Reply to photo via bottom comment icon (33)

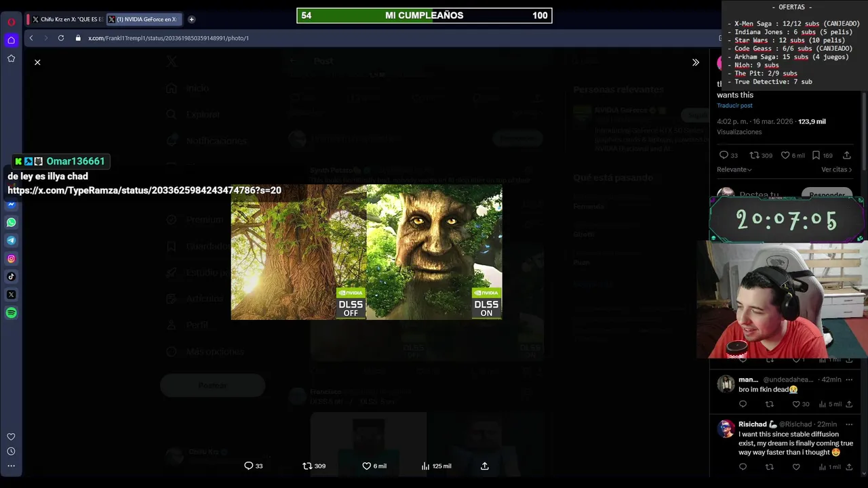pos(254,466)
